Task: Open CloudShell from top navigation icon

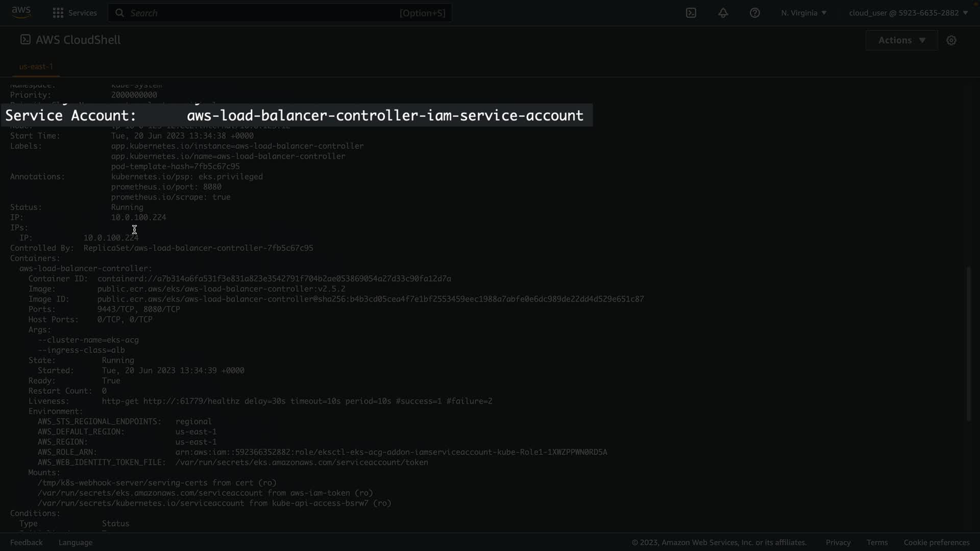Action: 691,13
